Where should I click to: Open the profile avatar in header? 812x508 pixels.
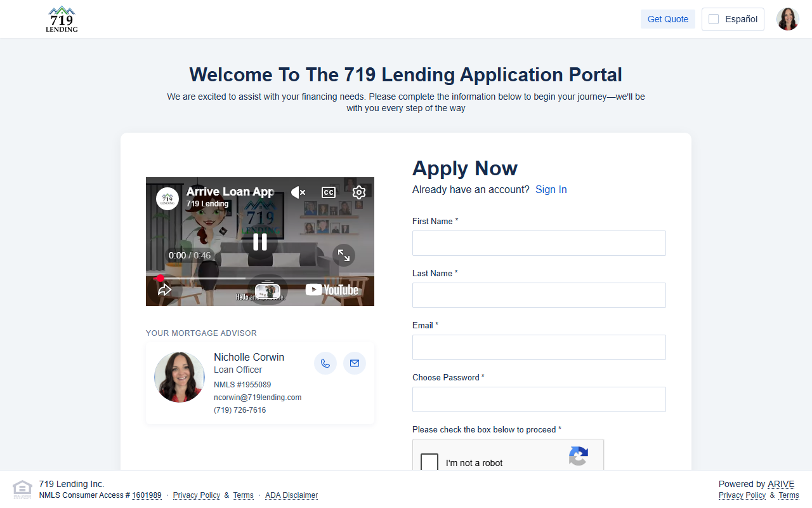tap(788, 19)
